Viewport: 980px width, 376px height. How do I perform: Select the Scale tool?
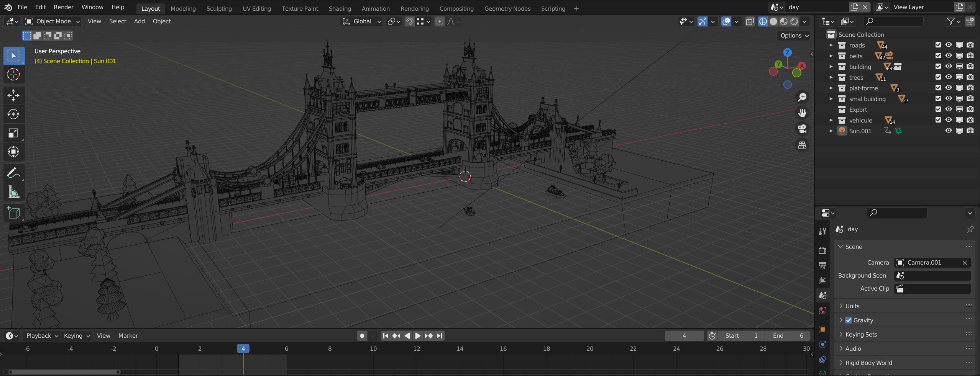tap(14, 133)
